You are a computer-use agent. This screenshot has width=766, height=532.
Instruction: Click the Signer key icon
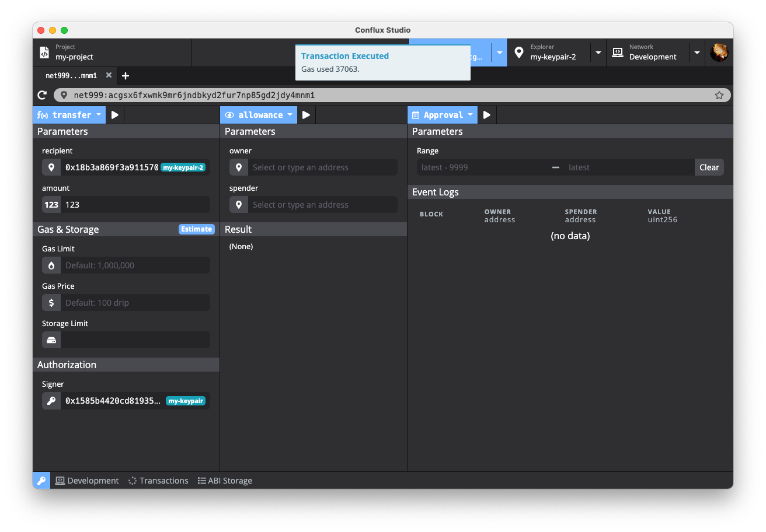51,401
